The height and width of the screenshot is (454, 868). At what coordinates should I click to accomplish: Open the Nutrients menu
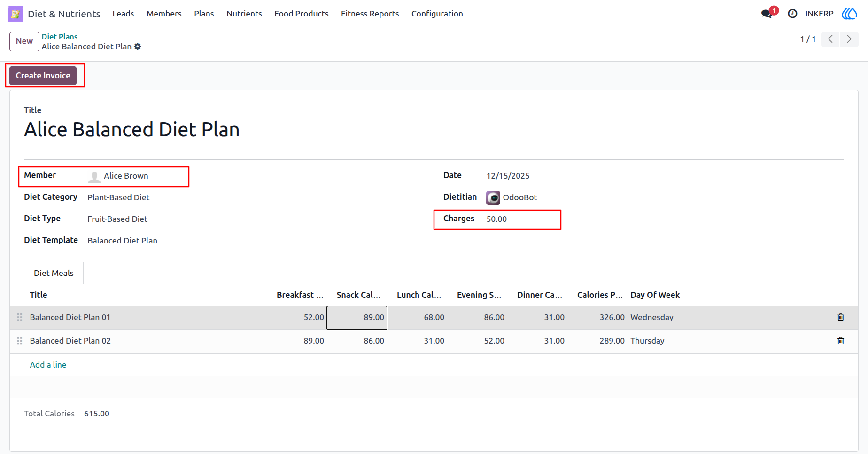click(x=244, y=14)
